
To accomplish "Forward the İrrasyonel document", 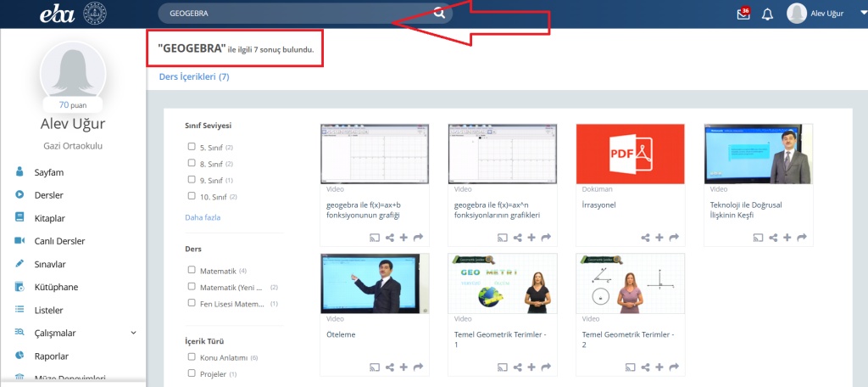I will 674,238.
